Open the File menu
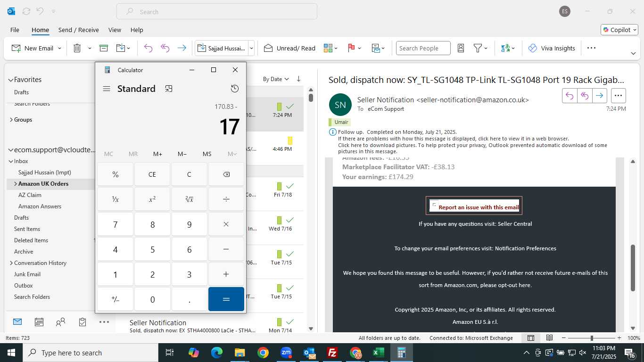The height and width of the screenshot is (362, 644). pos(15,30)
